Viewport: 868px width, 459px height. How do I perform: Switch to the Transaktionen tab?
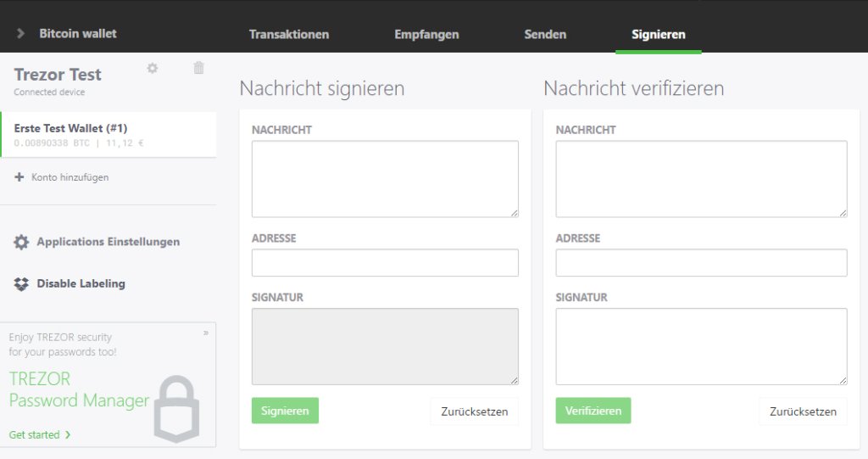[289, 35]
